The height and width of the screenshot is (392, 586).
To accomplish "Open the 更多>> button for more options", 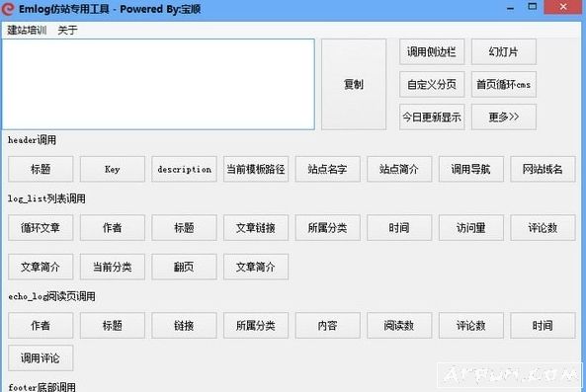I will pyautogui.click(x=503, y=118).
